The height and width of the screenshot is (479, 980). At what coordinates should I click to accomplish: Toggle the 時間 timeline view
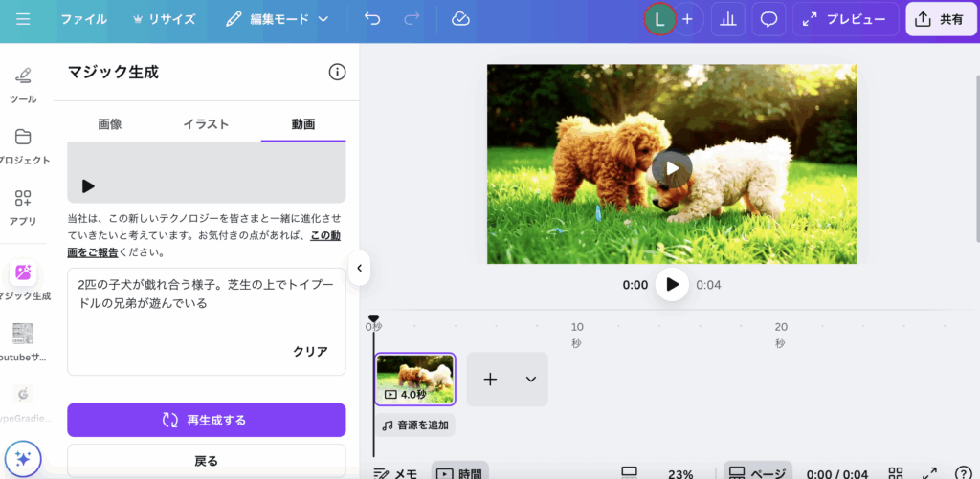pyautogui.click(x=459, y=472)
